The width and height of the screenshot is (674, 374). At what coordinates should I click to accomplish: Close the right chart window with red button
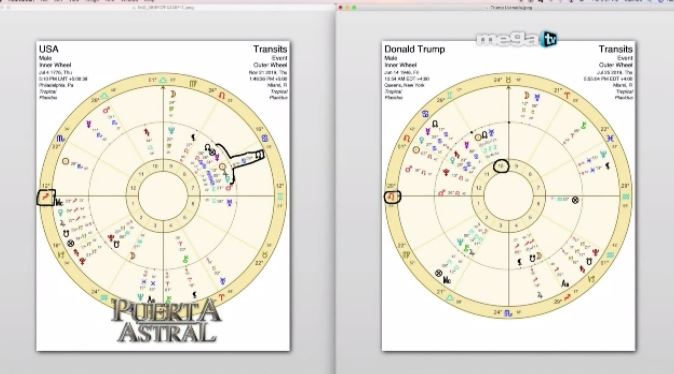point(340,8)
